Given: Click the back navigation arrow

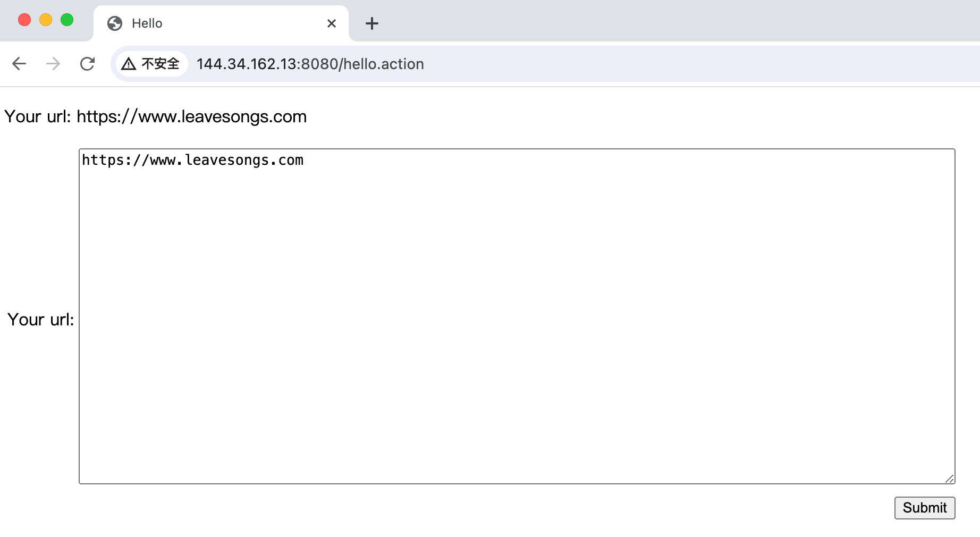Looking at the screenshot, I should click(19, 64).
